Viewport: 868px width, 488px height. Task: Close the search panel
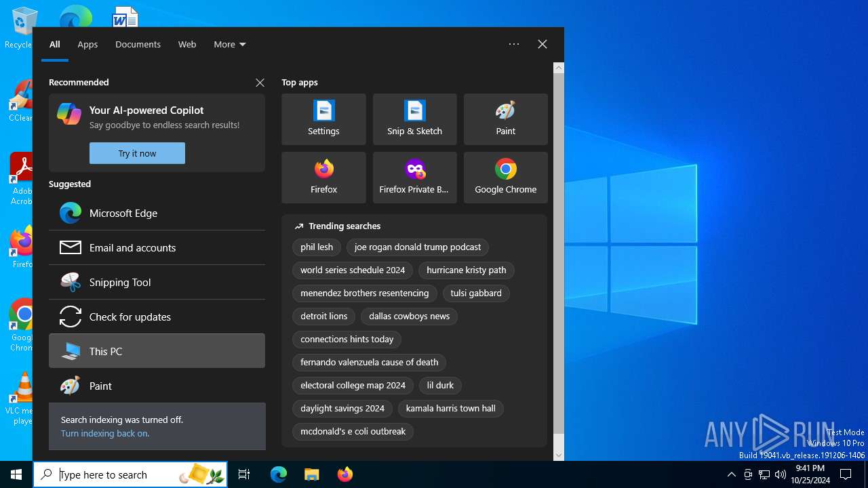[542, 44]
